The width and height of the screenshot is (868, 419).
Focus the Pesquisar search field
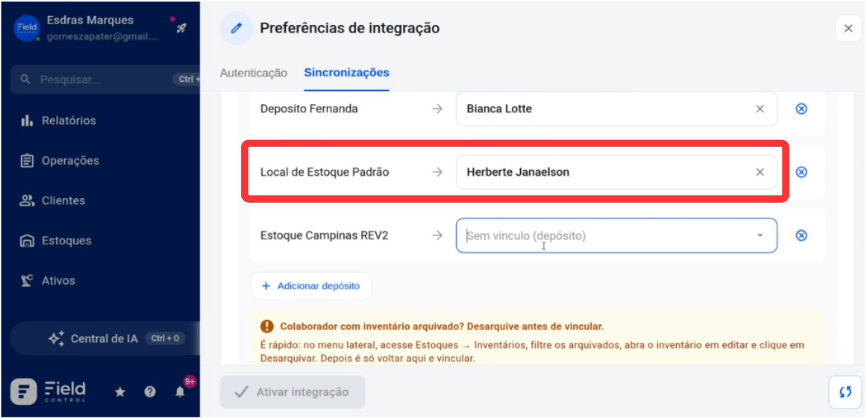[105, 79]
